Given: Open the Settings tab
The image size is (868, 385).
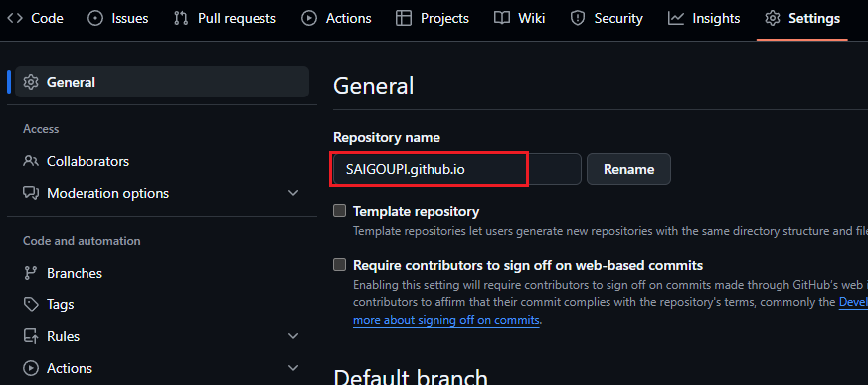Looking at the screenshot, I should coord(802,18).
